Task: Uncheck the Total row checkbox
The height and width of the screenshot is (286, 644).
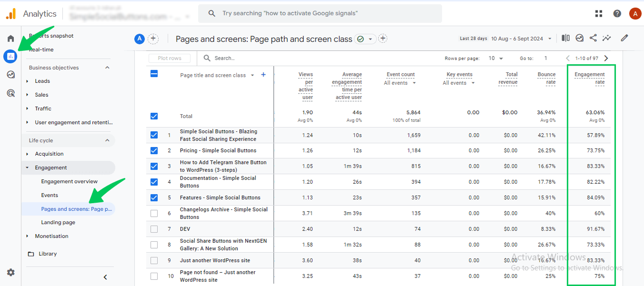Action: (154, 116)
